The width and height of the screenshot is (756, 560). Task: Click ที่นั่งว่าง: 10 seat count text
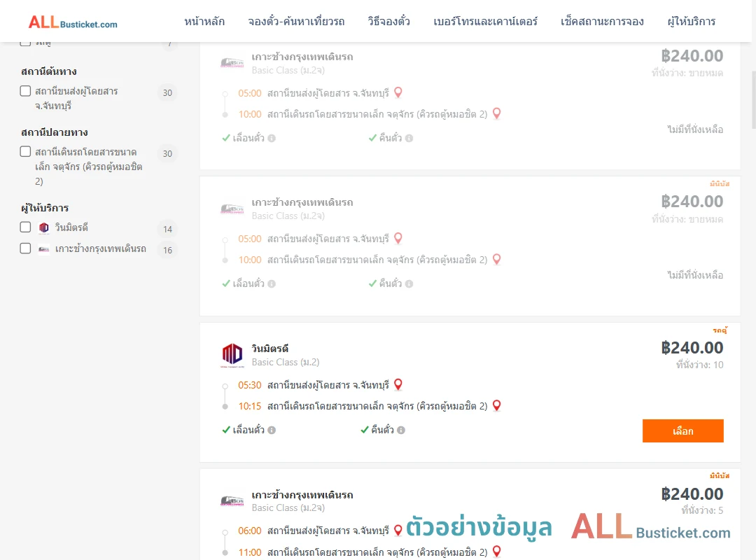point(699,365)
